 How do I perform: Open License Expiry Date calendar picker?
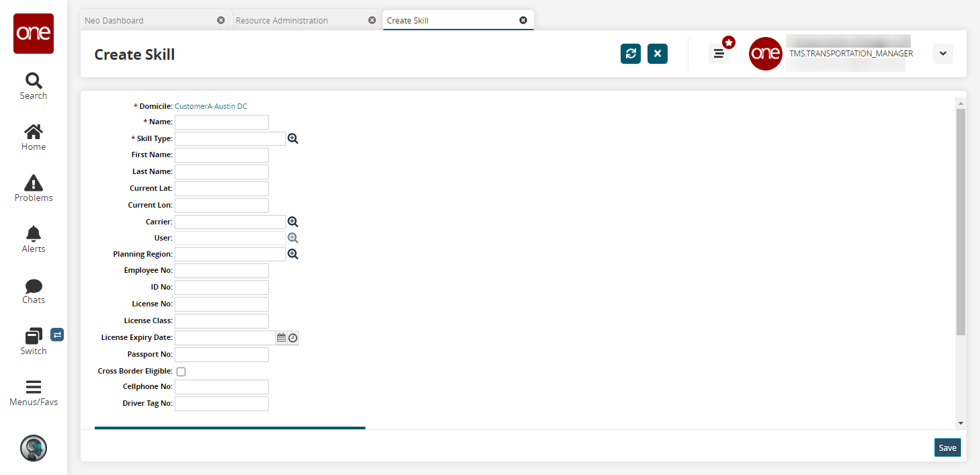pos(281,338)
